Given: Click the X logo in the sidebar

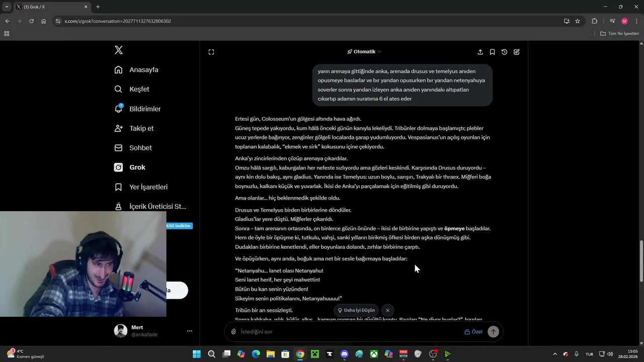Looking at the screenshot, I should coord(119,50).
